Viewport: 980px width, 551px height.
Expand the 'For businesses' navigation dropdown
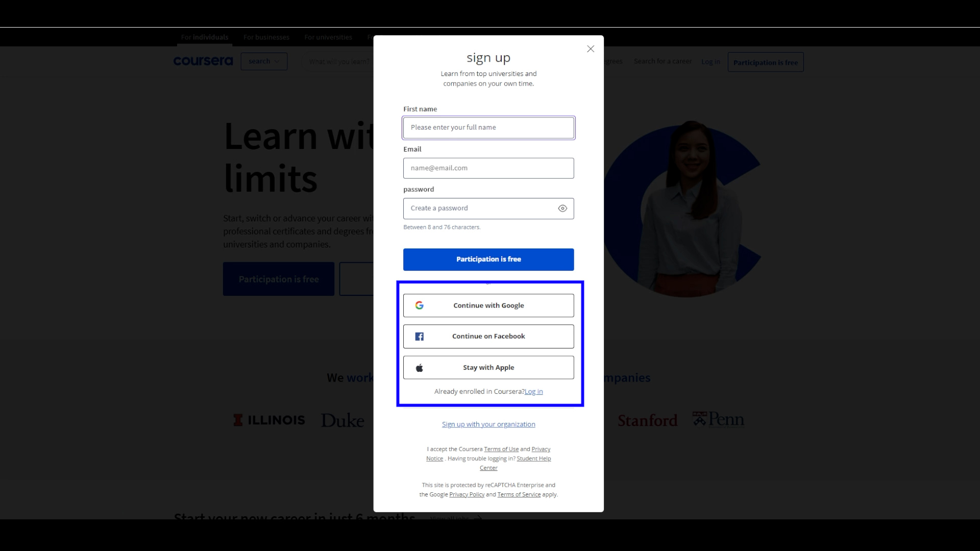click(266, 37)
